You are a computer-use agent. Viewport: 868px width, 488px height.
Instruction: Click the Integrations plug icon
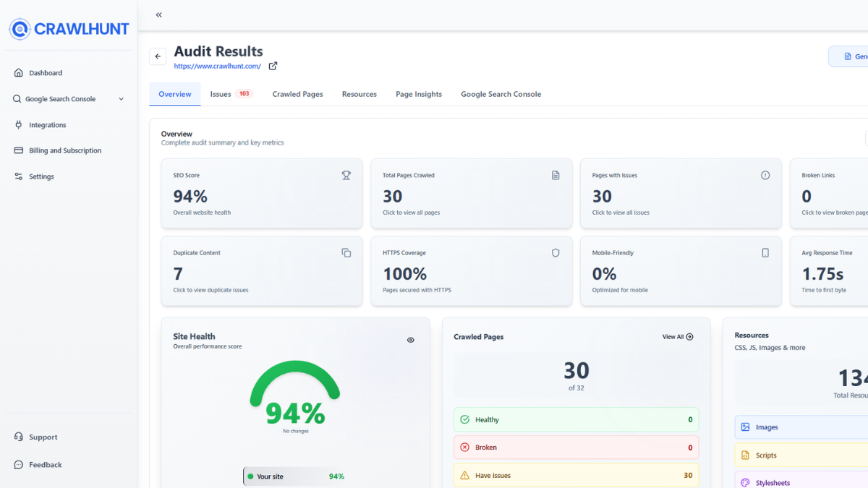(x=18, y=125)
